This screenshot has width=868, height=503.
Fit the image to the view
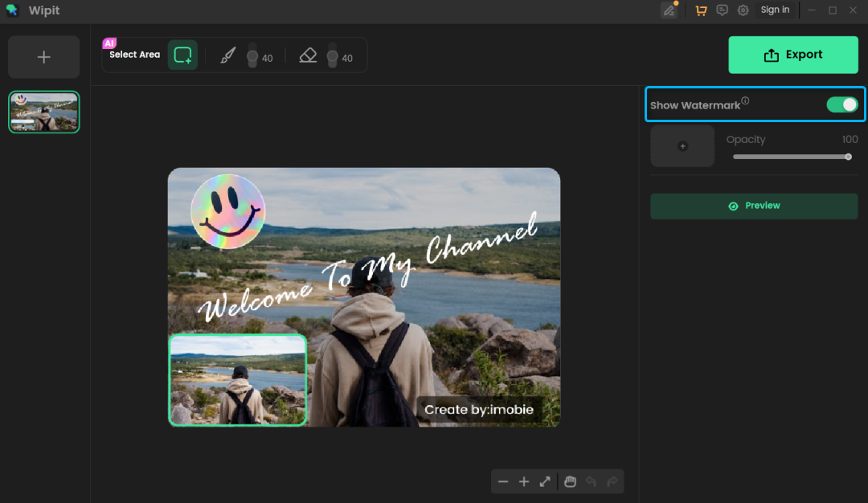pyautogui.click(x=545, y=481)
